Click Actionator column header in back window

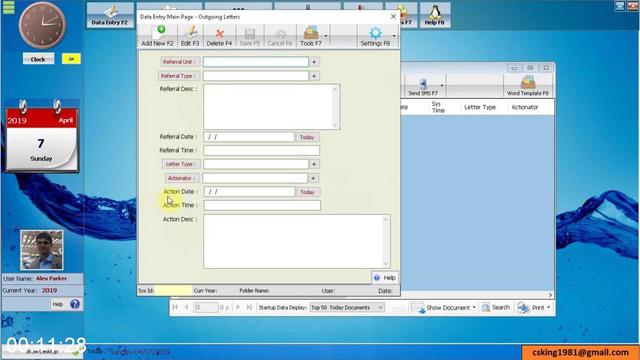525,107
